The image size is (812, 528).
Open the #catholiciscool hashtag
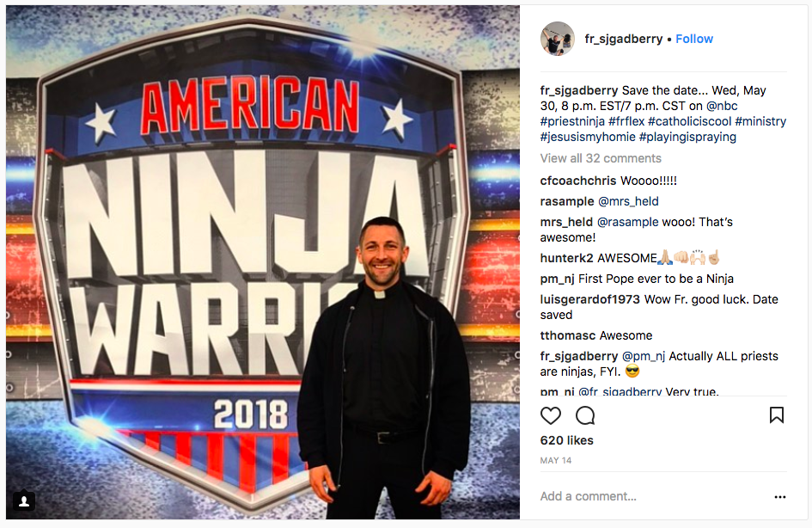(690, 121)
